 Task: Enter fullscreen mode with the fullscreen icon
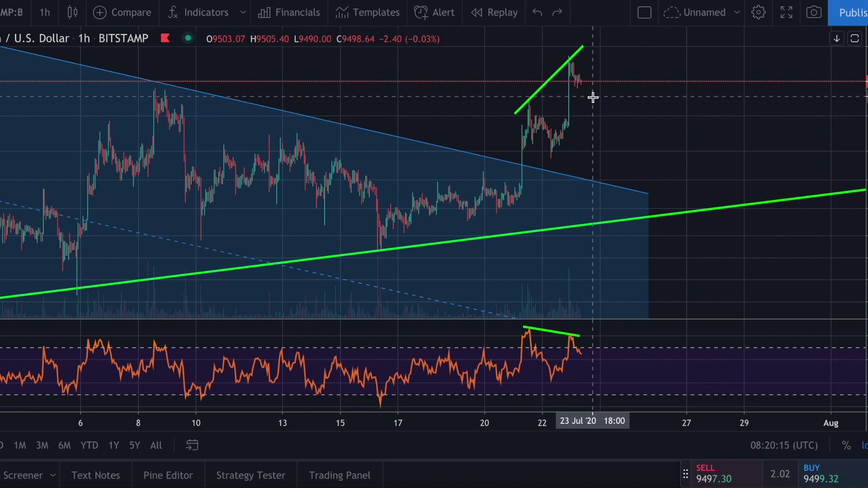[x=787, y=12]
